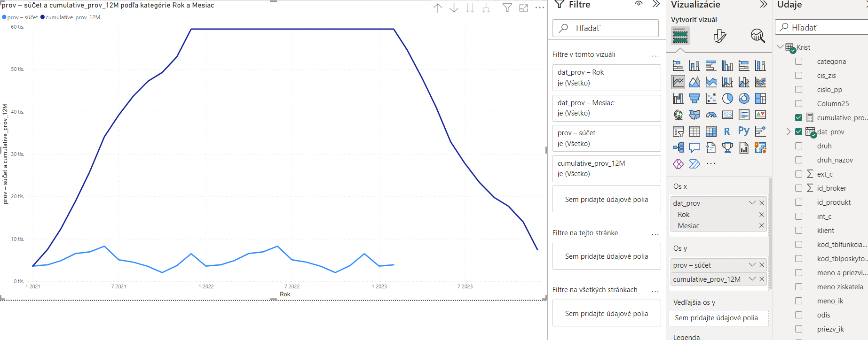Select the gauge visual
Image resolution: width=868 pixels, height=340 pixels.
pyautogui.click(x=711, y=115)
